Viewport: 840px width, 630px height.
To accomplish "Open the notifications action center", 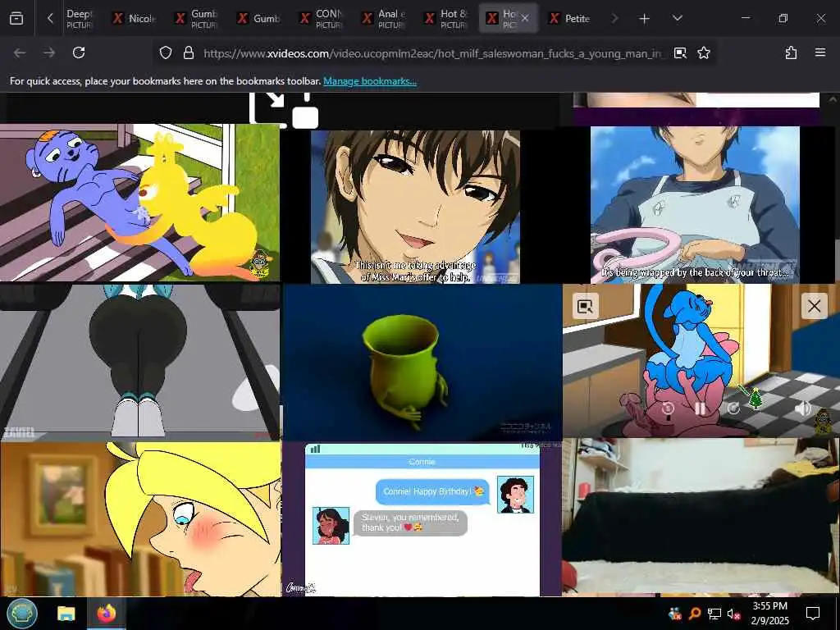I will point(813,614).
